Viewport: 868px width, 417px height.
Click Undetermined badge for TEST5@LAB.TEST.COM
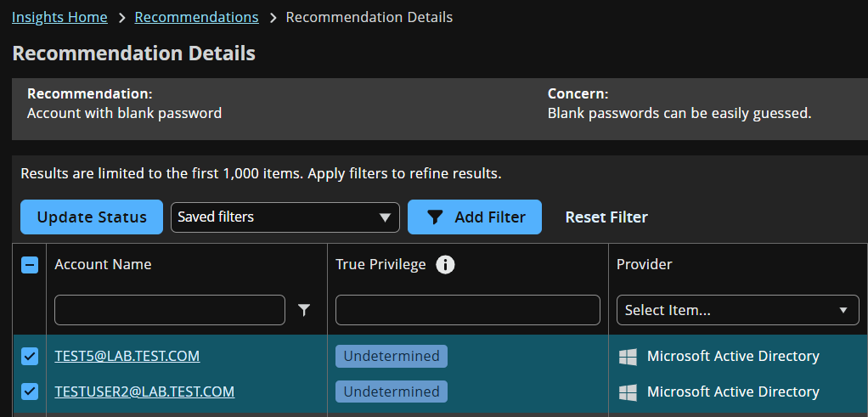(392, 356)
